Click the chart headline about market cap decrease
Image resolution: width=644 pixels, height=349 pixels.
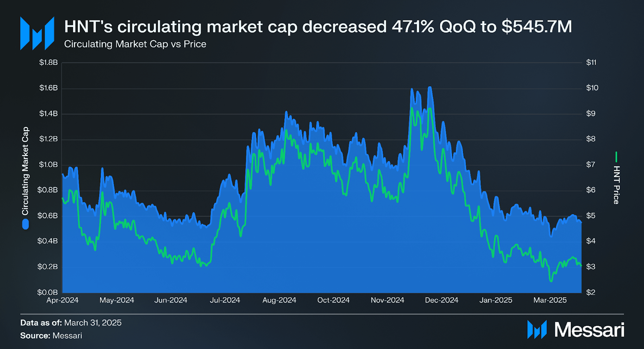tap(318, 27)
